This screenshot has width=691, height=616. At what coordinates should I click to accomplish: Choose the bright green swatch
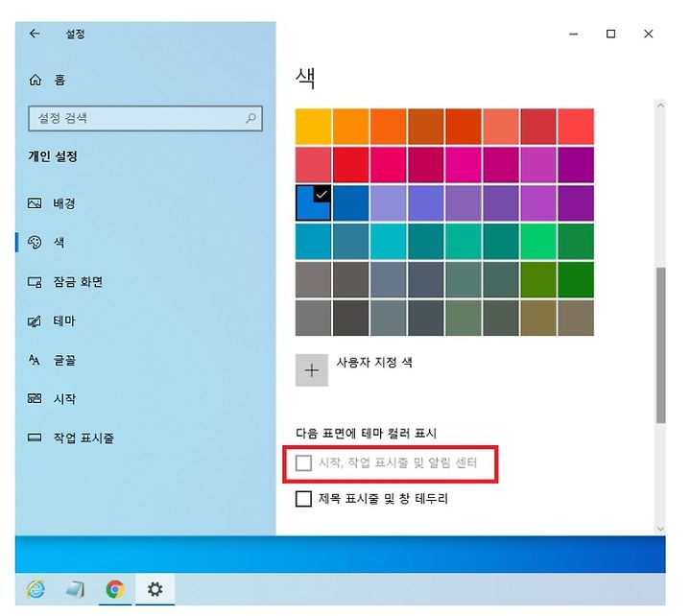538,242
